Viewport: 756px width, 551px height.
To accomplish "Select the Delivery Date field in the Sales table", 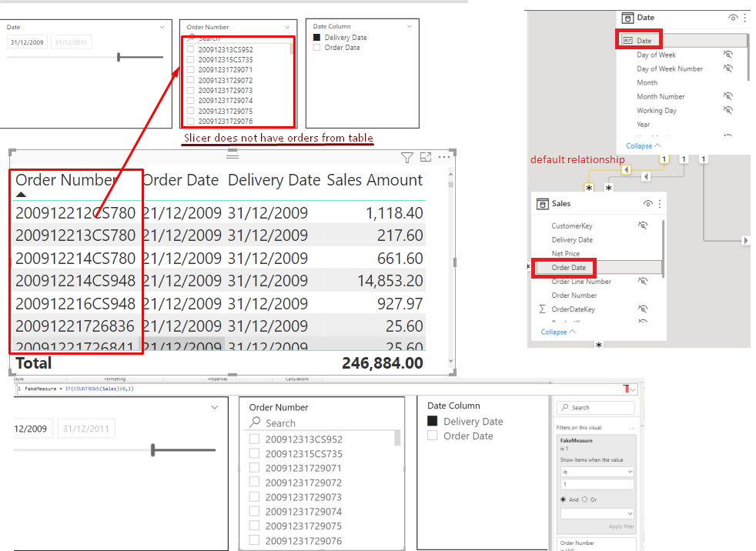I will coord(572,239).
